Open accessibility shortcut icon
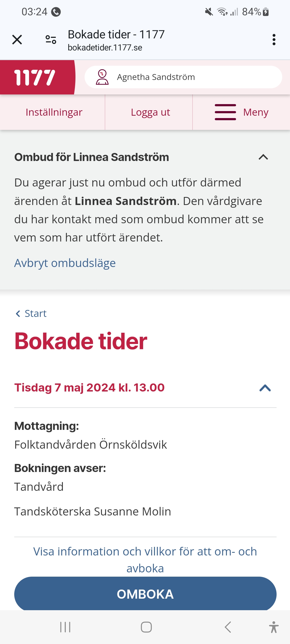This screenshot has height=644, width=290. [x=273, y=627]
